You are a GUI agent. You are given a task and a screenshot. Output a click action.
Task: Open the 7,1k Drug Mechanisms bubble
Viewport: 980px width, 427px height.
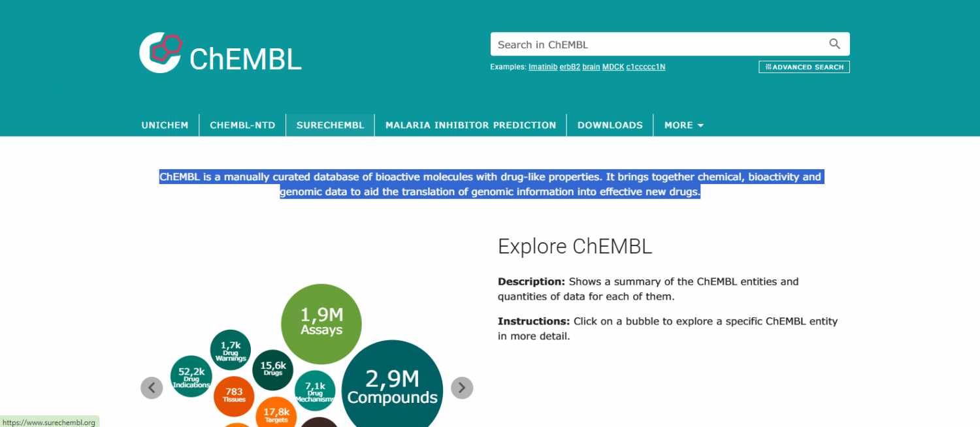coord(315,390)
